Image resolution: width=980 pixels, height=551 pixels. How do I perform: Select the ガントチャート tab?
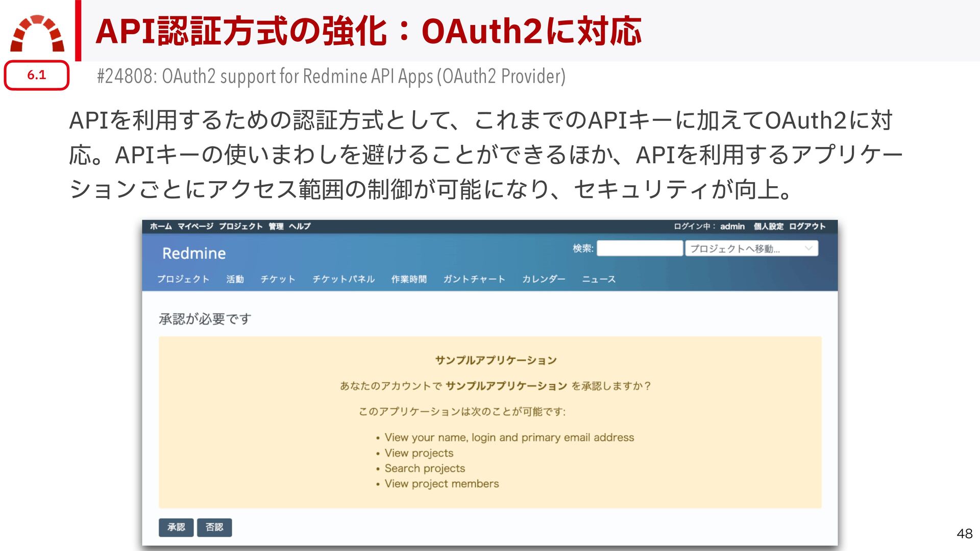click(474, 279)
